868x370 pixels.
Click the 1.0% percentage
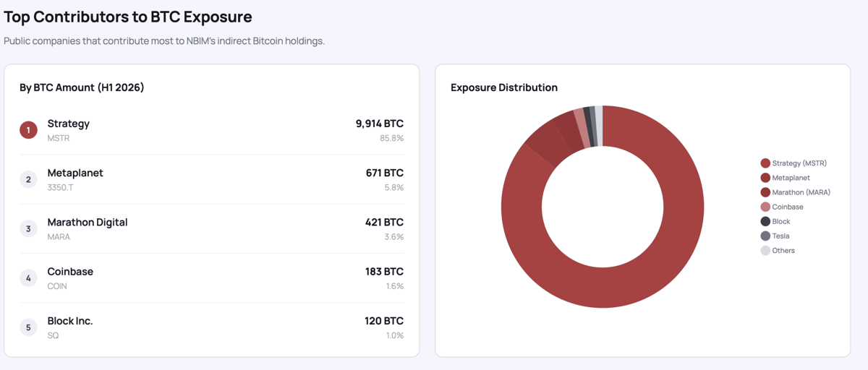click(x=395, y=335)
